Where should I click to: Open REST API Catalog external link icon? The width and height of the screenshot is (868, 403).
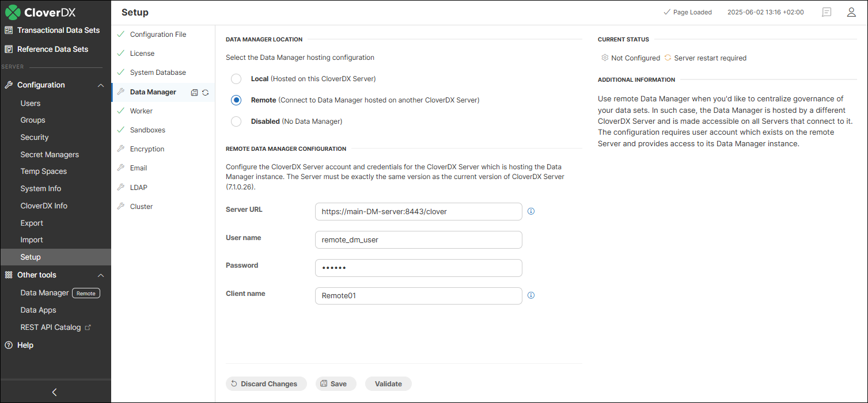coord(88,327)
